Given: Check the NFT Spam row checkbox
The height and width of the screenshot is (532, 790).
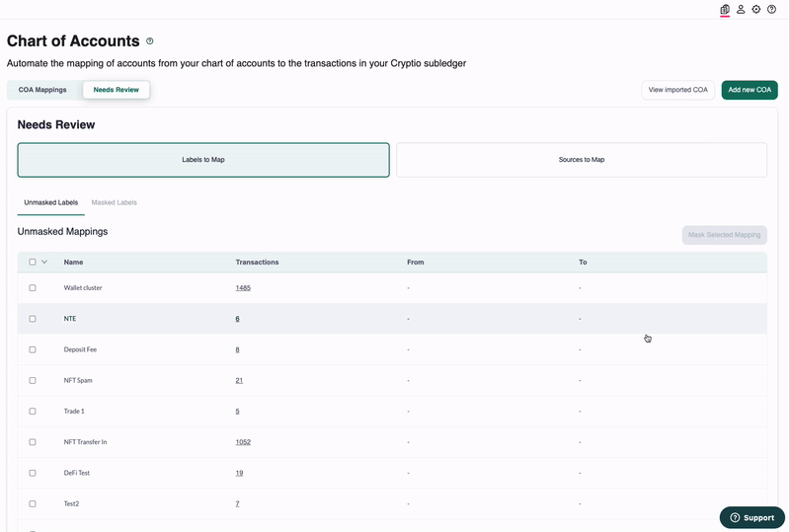Looking at the screenshot, I should pyautogui.click(x=33, y=380).
